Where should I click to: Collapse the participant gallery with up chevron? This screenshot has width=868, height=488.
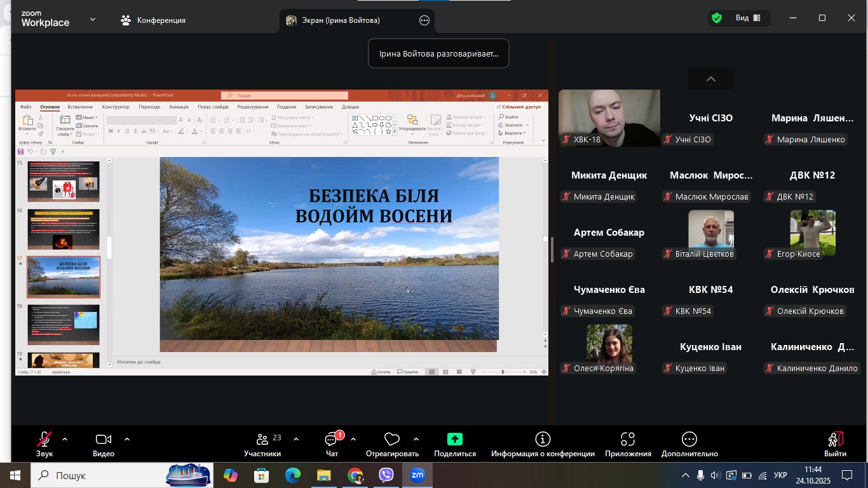(710, 79)
